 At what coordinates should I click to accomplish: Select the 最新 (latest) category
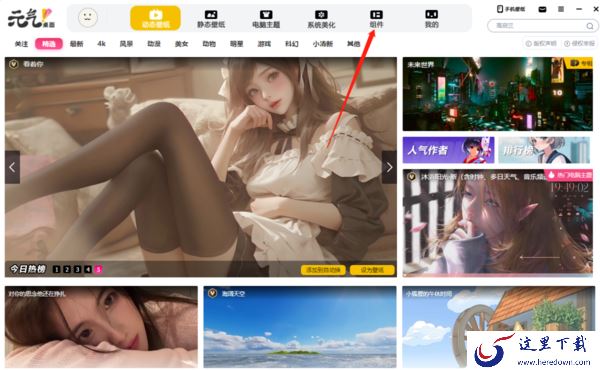click(x=77, y=44)
